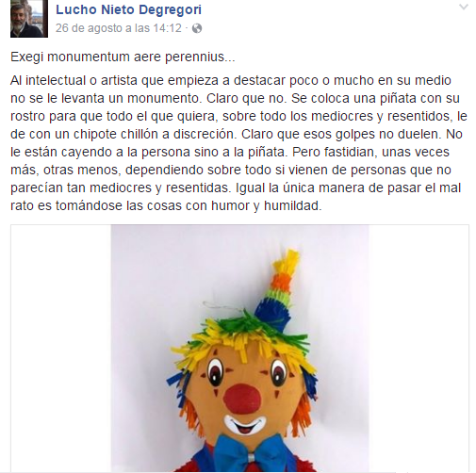Click the Lucho Nieto Degregori name link

pyautogui.click(x=128, y=9)
